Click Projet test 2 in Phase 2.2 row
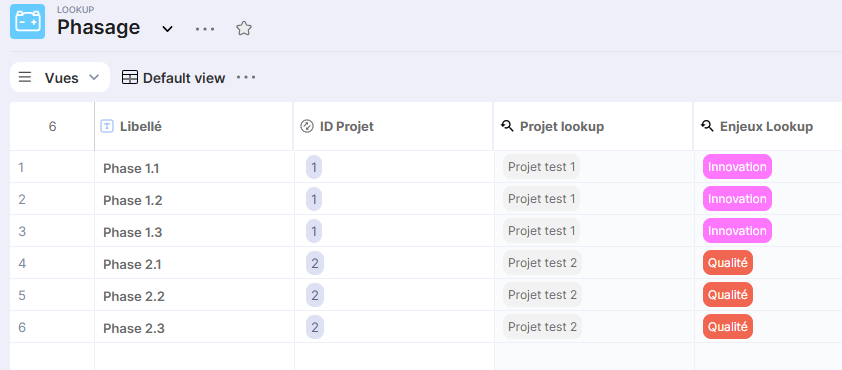 point(542,295)
